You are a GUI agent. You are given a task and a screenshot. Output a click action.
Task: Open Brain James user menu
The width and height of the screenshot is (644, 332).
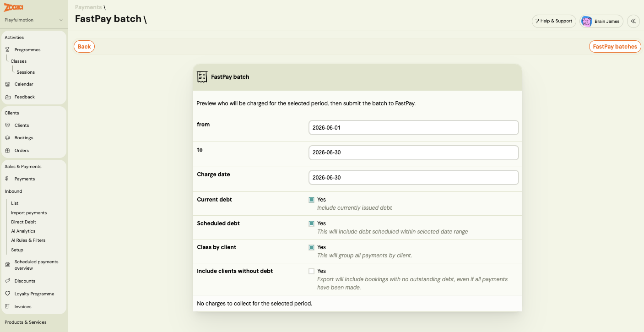pyautogui.click(x=601, y=21)
